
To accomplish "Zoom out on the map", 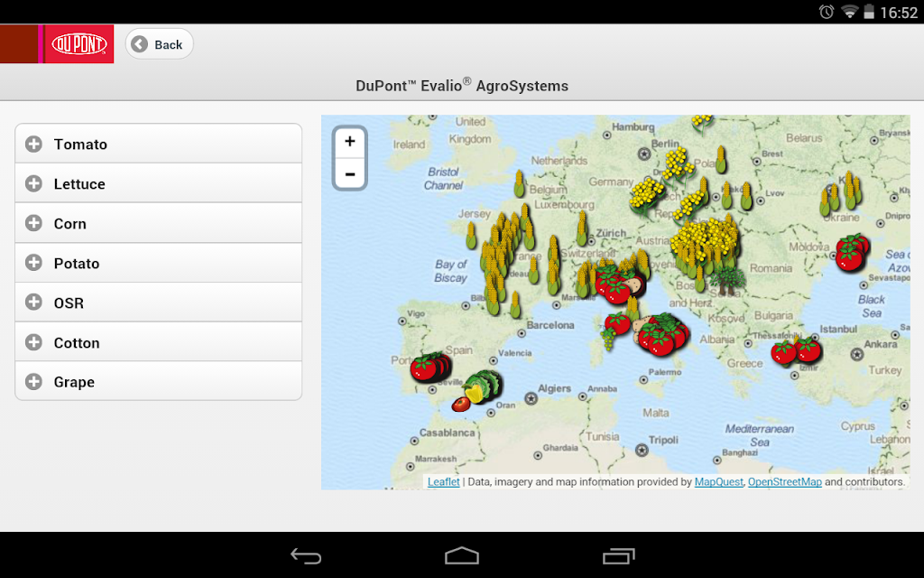I will (x=350, y=174).
